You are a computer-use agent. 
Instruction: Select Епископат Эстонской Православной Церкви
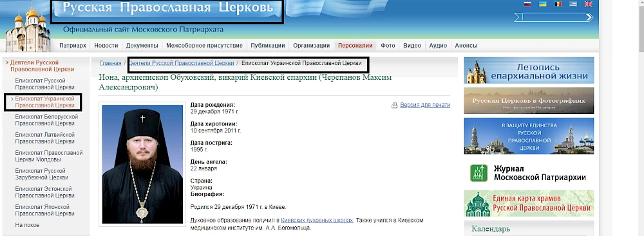pos(45,192)
